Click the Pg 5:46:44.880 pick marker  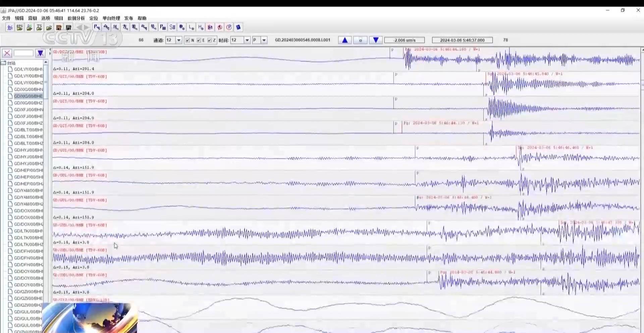pos(478,272)
